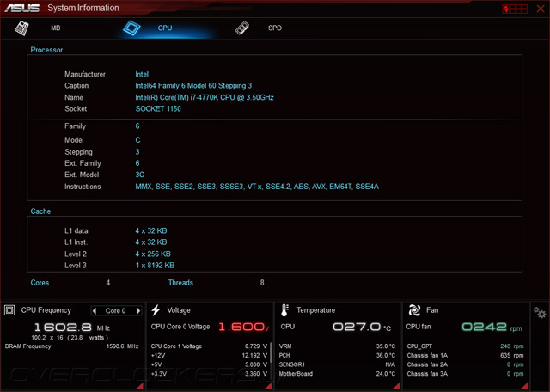The height and width of the screenshot is (392, 550).
Task: Click the SOCKET 1150 value
Action: (158, 108)
